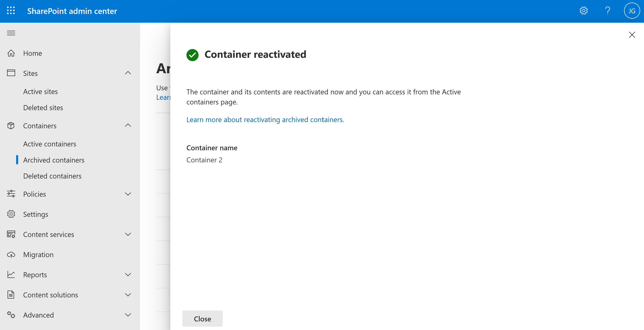The height and width of the screenshot is (330, 644).
Task: Open the settings gear in top bar
Action: click(584, 11)
